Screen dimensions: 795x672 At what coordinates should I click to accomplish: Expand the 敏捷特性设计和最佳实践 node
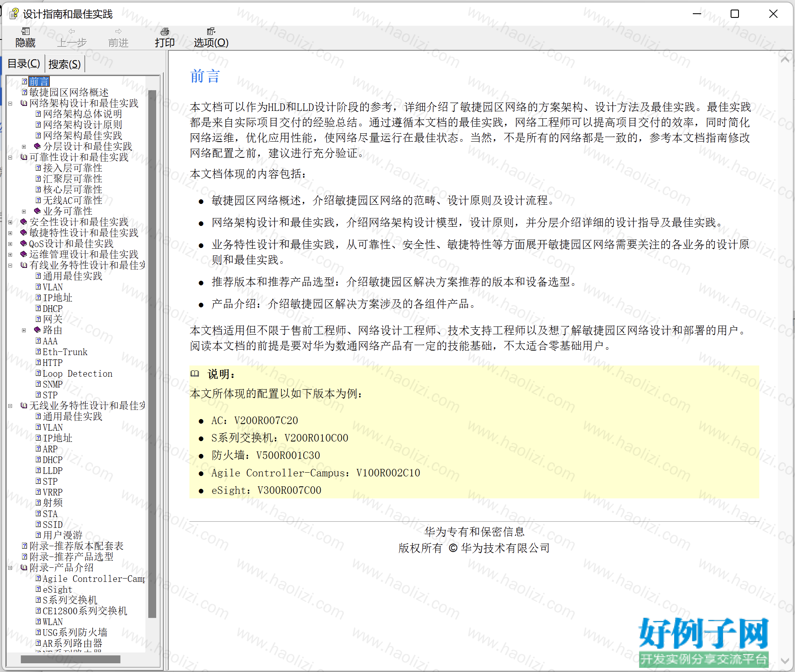click(10, 233)
